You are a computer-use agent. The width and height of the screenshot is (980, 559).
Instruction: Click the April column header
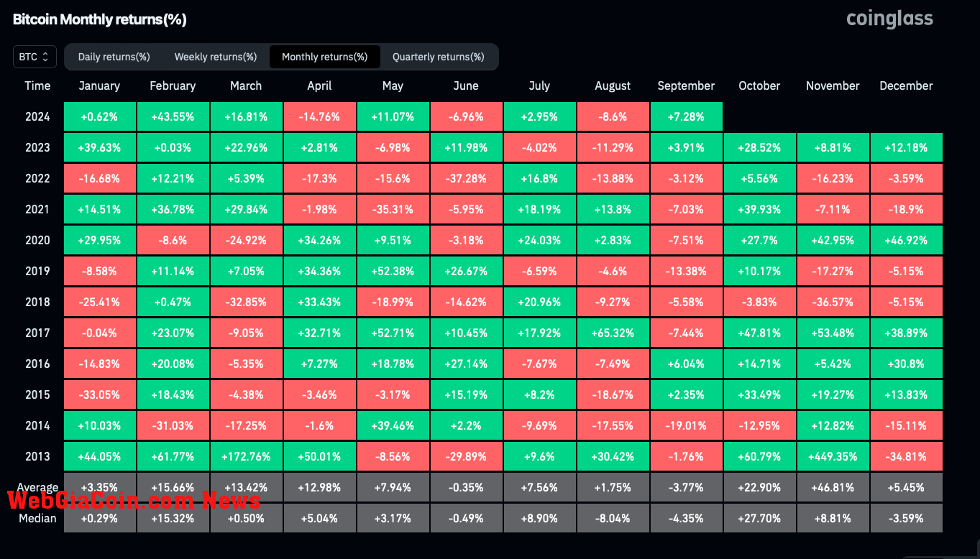319,86
